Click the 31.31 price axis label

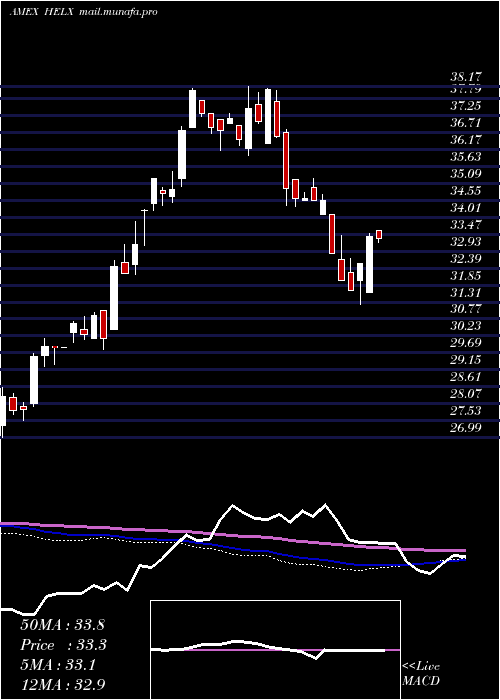click(466, 292)
